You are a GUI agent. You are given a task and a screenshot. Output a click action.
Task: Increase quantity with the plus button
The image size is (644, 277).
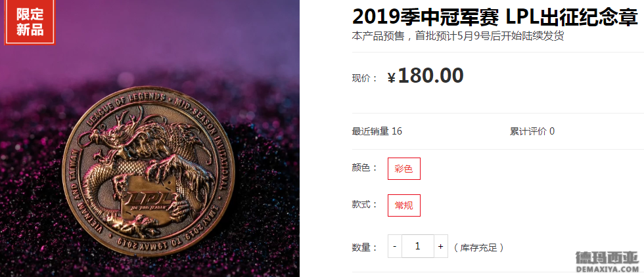441,246
